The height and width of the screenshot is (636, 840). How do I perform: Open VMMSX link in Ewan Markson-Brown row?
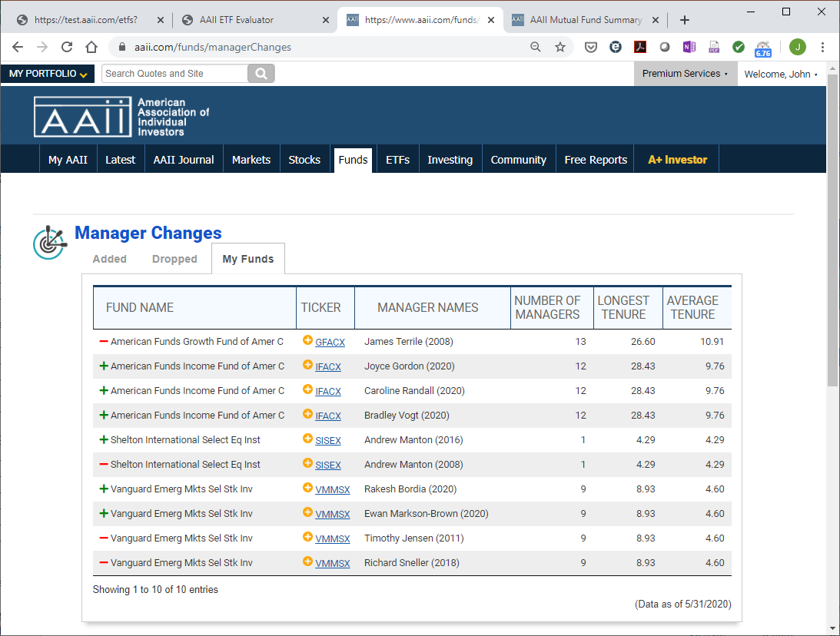pyautogui.click(x=333, y=515)
